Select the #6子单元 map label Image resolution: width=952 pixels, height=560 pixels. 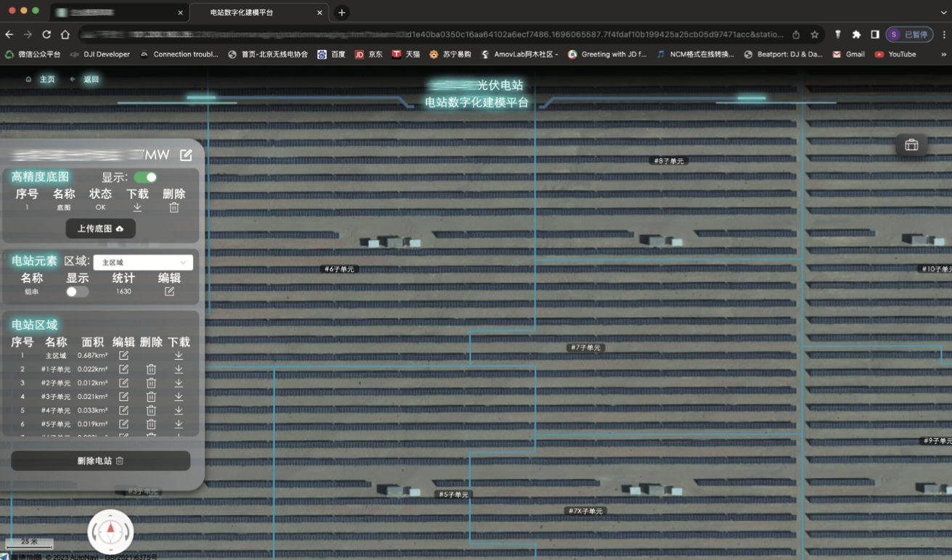pos(339,269)
